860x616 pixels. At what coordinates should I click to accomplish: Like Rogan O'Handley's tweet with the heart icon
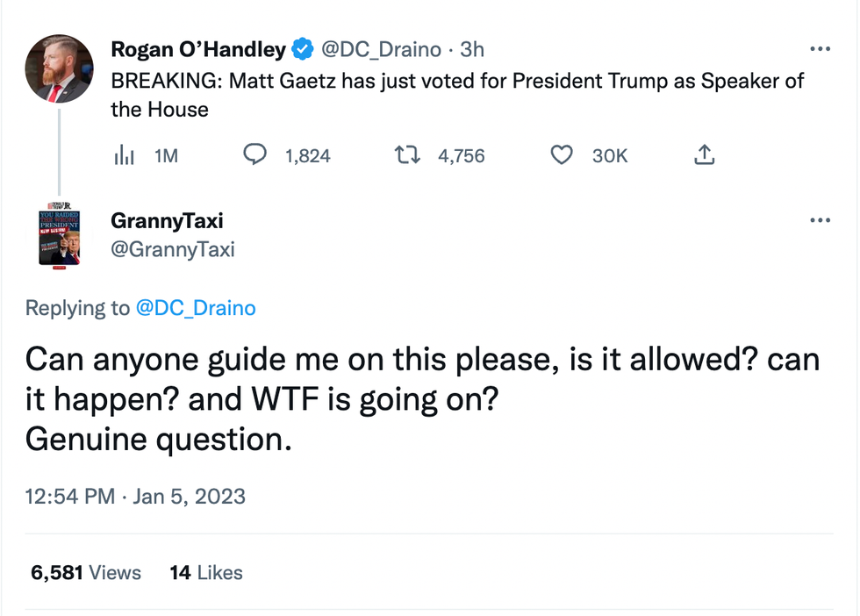pos(561,155)
